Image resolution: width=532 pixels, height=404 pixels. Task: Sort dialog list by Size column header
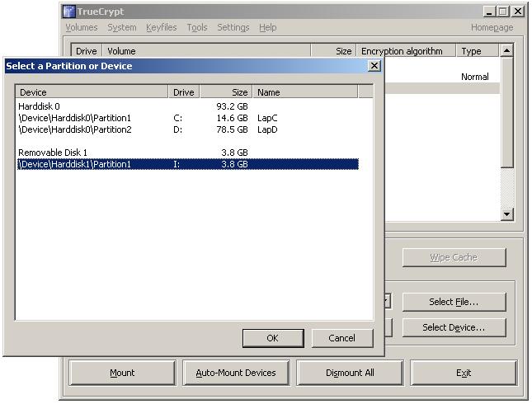(226, 92)
